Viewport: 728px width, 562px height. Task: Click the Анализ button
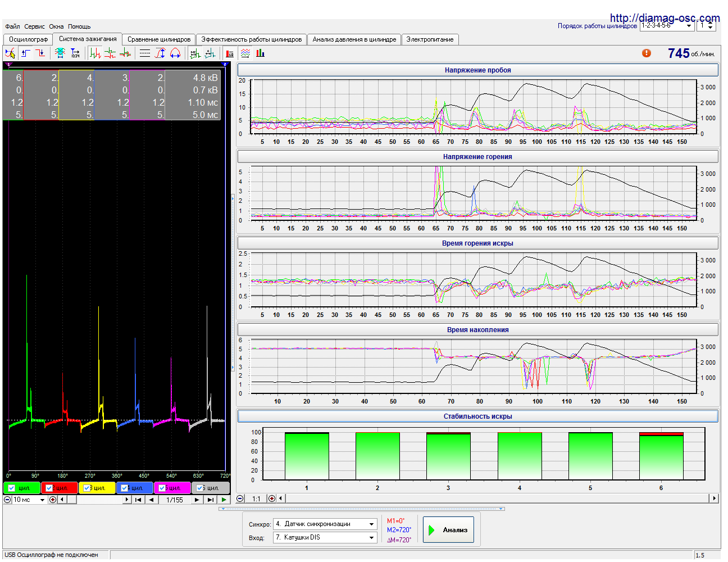448,530
